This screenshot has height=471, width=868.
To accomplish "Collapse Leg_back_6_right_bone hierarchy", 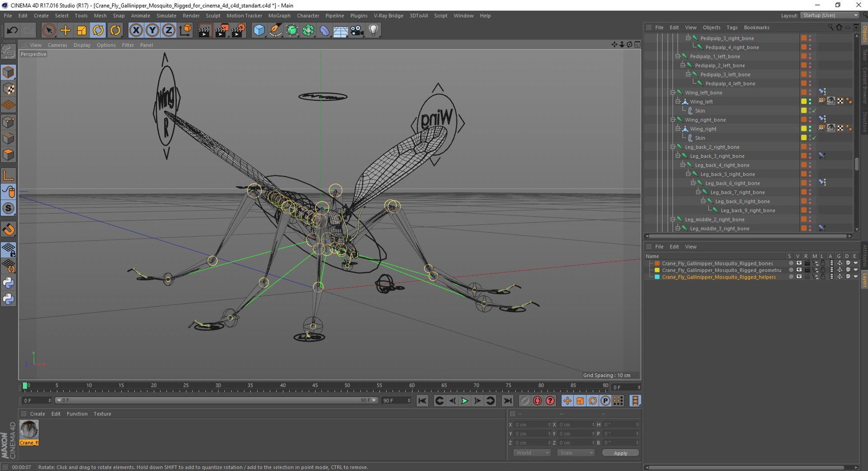I will point(693,183).
